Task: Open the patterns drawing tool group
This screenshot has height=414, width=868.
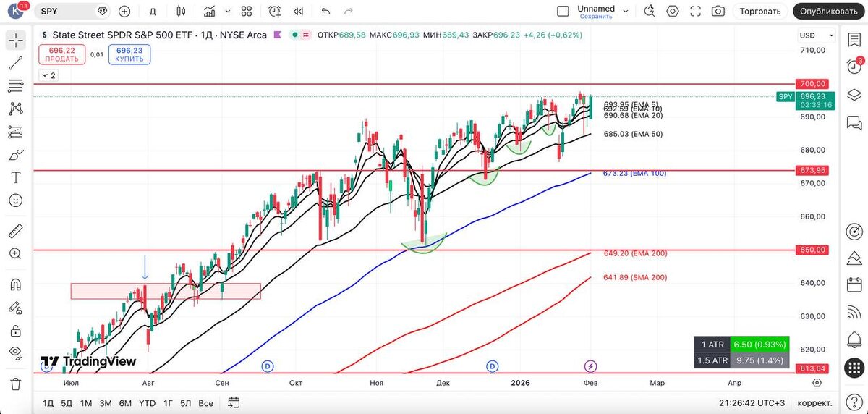Action: pos(16,109)
